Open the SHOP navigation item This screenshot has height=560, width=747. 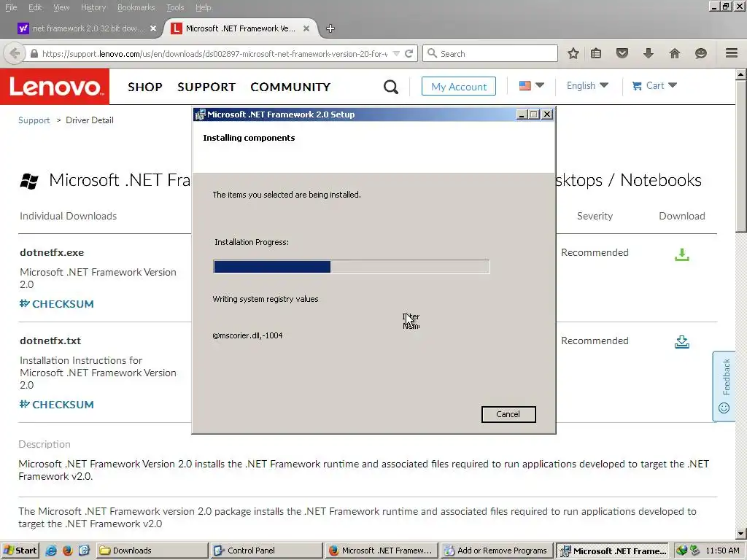click(x=145, y=87)
